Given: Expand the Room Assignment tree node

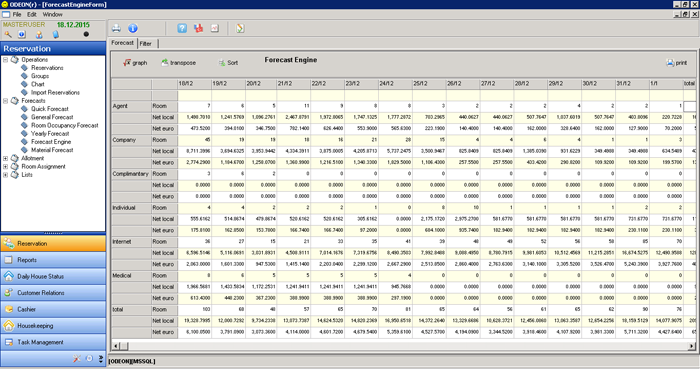Looking at the screenshot, I should click(5, 166).
